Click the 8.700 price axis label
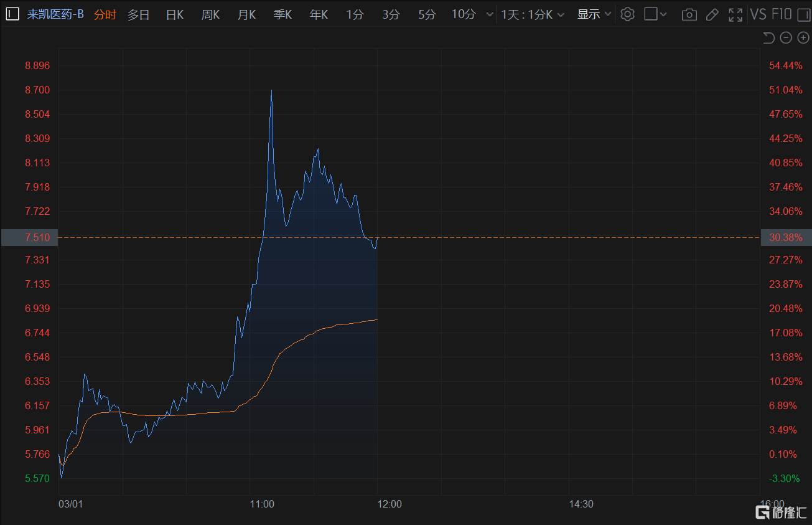 pyautogui.click(x=37, y=90)
